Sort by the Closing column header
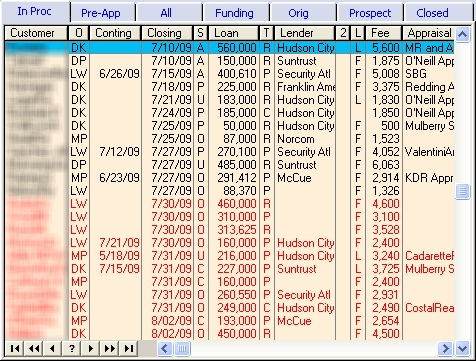476x361 pixels. point(167,33)
